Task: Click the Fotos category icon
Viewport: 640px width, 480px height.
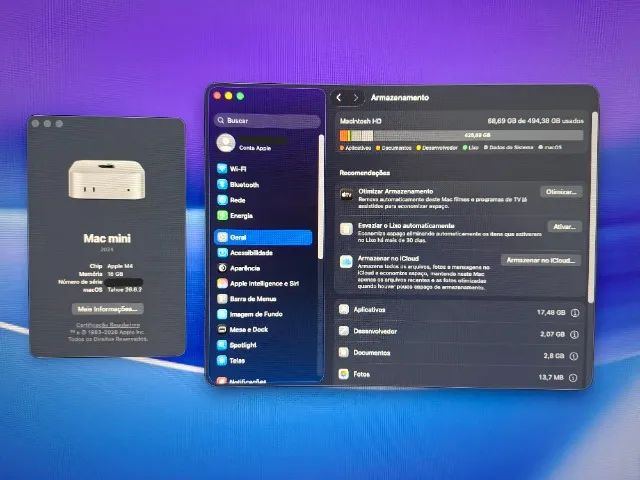Action: click(x=344, y=374)
